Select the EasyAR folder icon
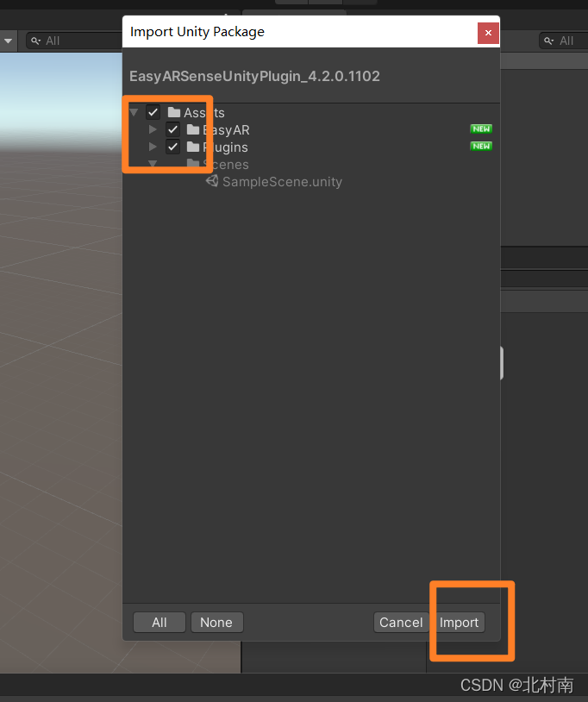Image resolution: width=588 pixels, height=702 pixels. click(193, 129)
